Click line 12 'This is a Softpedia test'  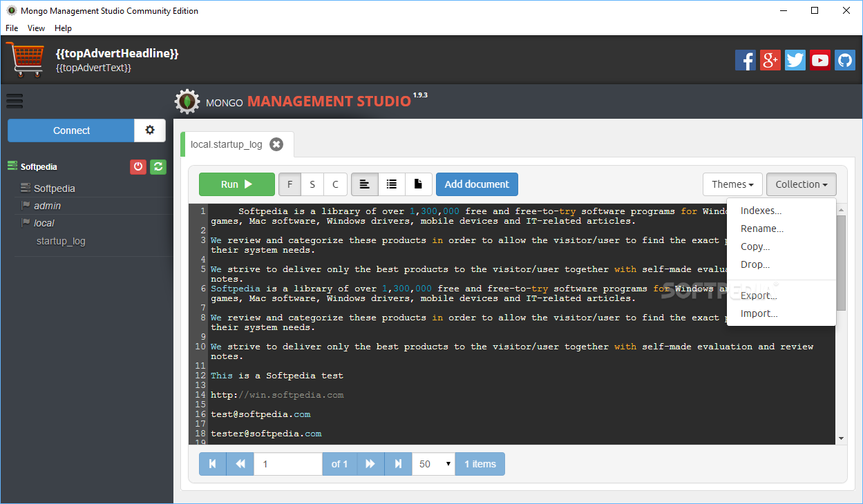pyautogui.click(x=277, y=376)
